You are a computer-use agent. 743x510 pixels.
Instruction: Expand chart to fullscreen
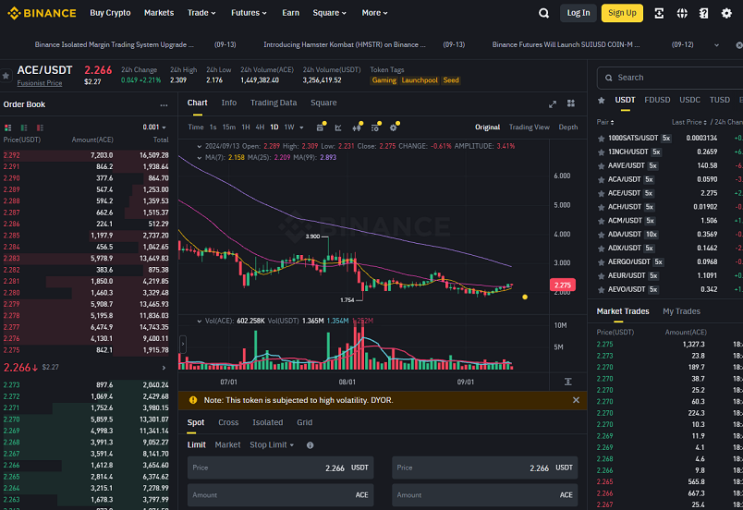(553, 104)
